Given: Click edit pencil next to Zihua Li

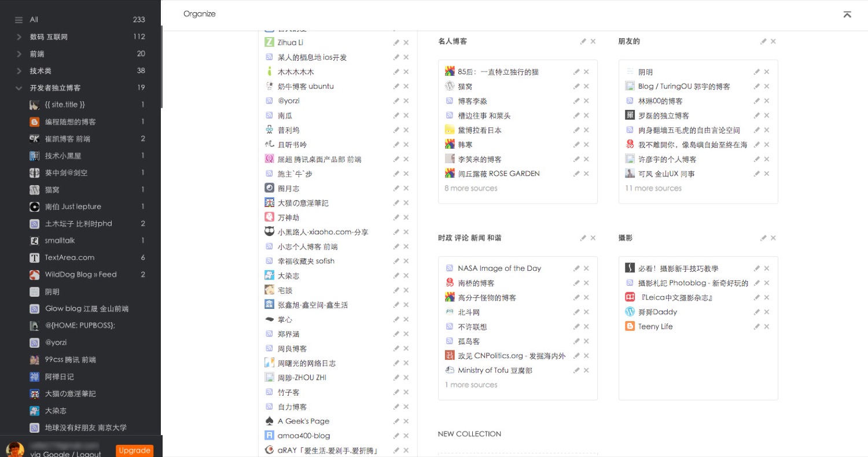Looking at the screenshot, I should (396, 42).
